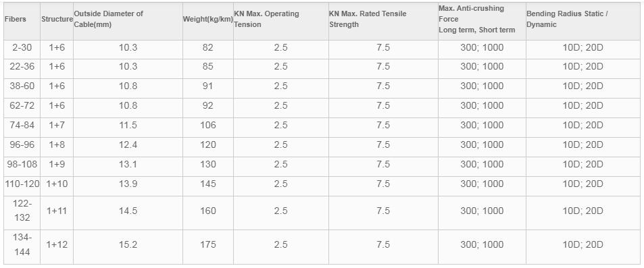
Task: Click the KN Max. Rated Tensile Strength header
Action: (368, 19)
